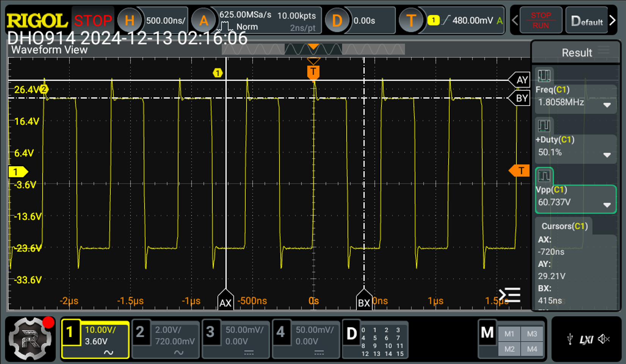Toggle math channel M1

pos(509,334)
